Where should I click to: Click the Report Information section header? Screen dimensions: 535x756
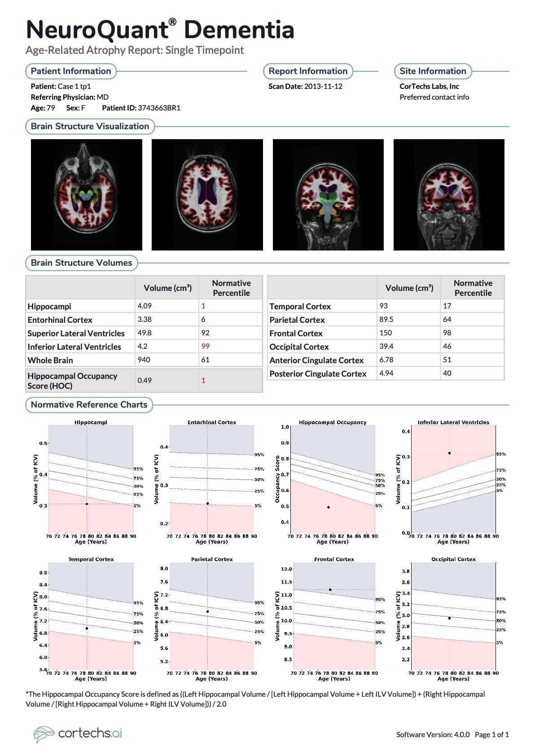pyautogui.click(x=308, y=71)
